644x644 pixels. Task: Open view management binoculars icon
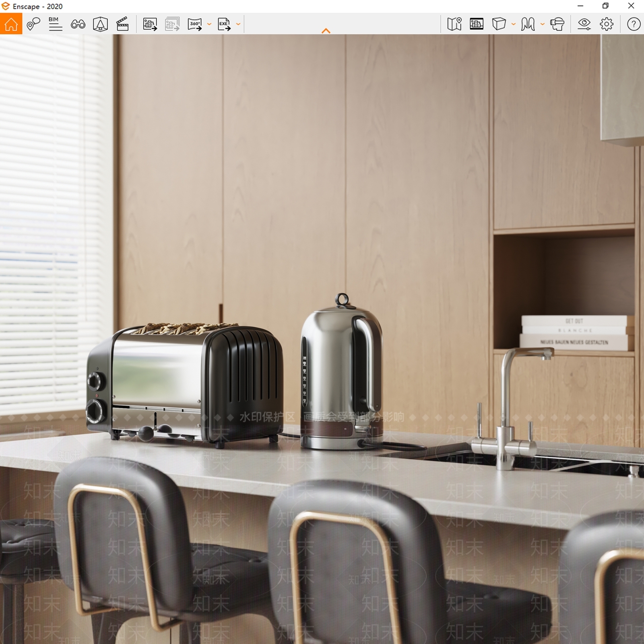pyautogui.click(x=78, y=24)
